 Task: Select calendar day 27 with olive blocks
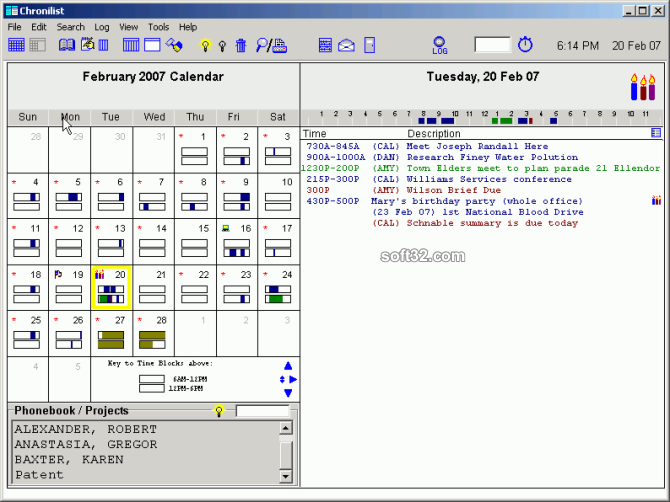pos(111,333)
